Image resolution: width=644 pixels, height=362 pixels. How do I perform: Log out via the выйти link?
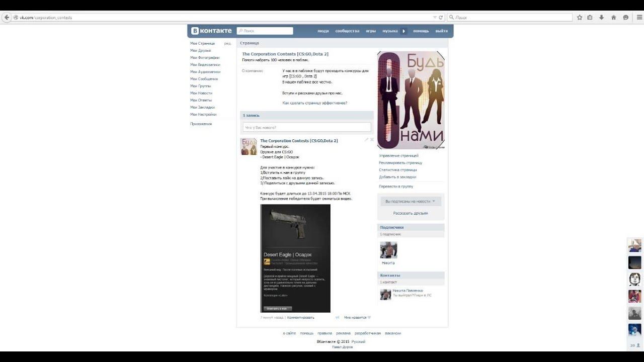pyautogui.click(x=442, y=31)
